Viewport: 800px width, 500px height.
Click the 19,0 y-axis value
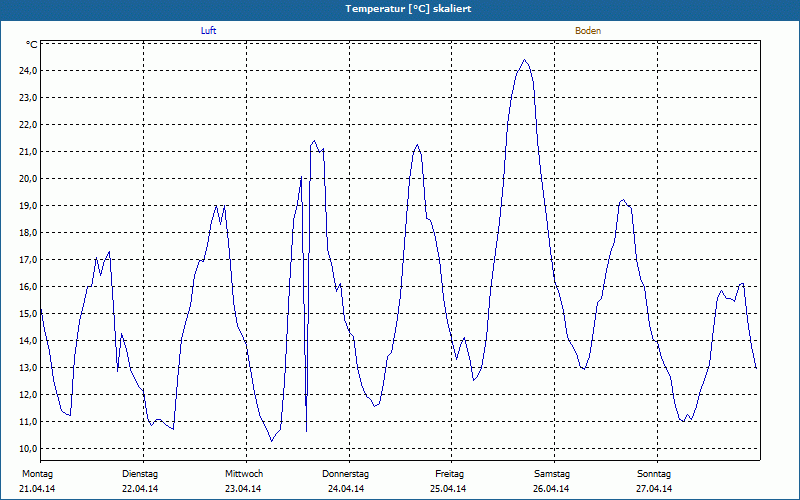28,206
